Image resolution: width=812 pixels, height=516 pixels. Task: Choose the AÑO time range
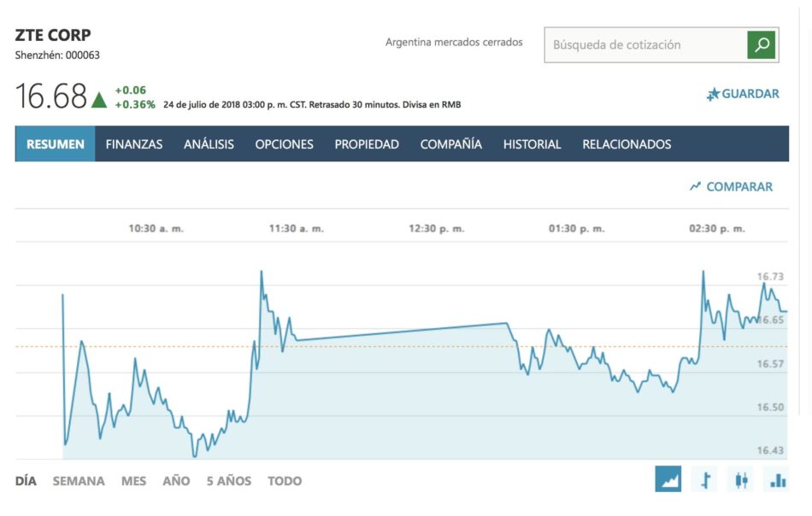point(176,481)
